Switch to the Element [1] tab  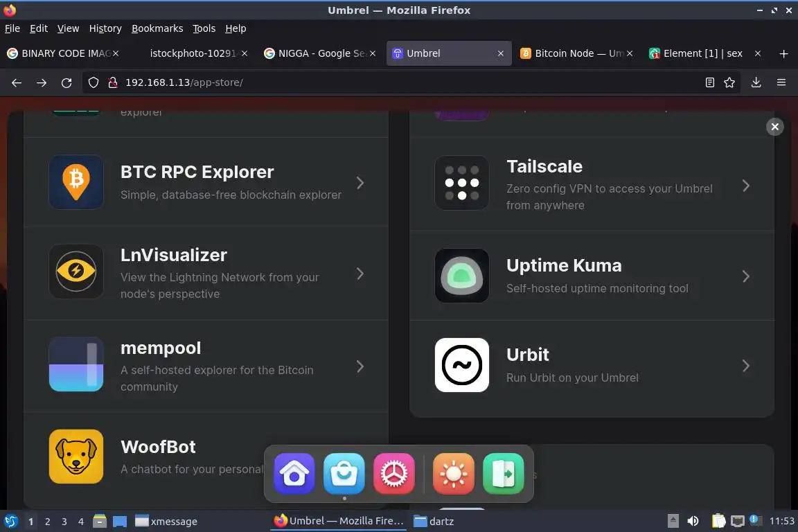point(706,53)
